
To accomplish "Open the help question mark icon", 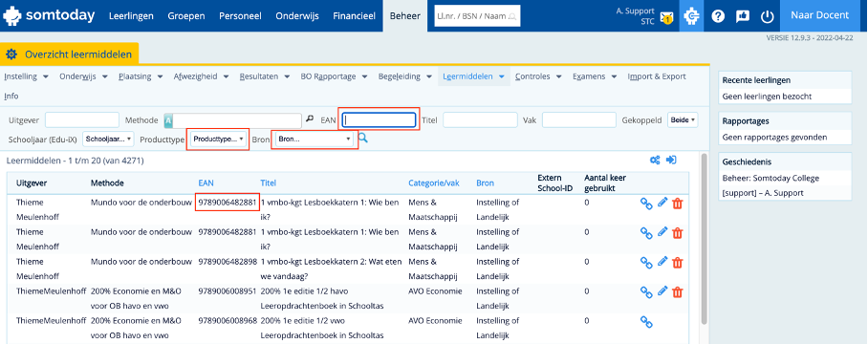I will [x=718, y=16].
